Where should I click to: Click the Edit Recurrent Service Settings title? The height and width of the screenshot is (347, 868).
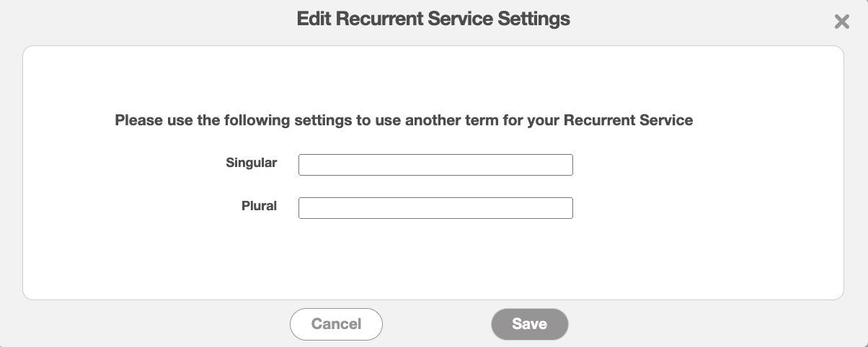[x=433, y=19]
